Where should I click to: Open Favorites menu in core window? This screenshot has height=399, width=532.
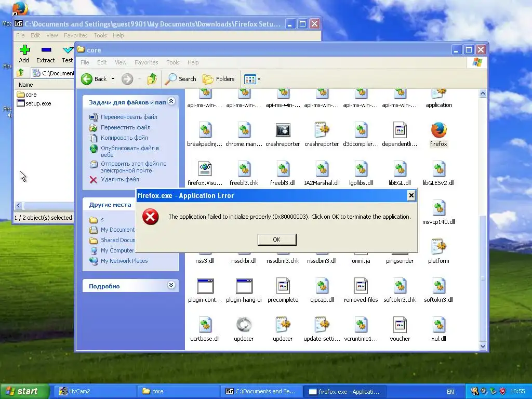click(x=146, y=62)
